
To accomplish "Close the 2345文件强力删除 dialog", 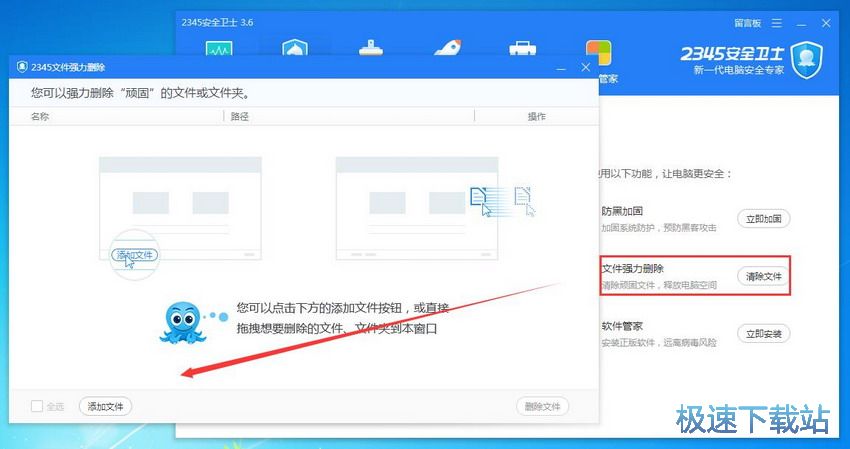I will tap(585, 67).
